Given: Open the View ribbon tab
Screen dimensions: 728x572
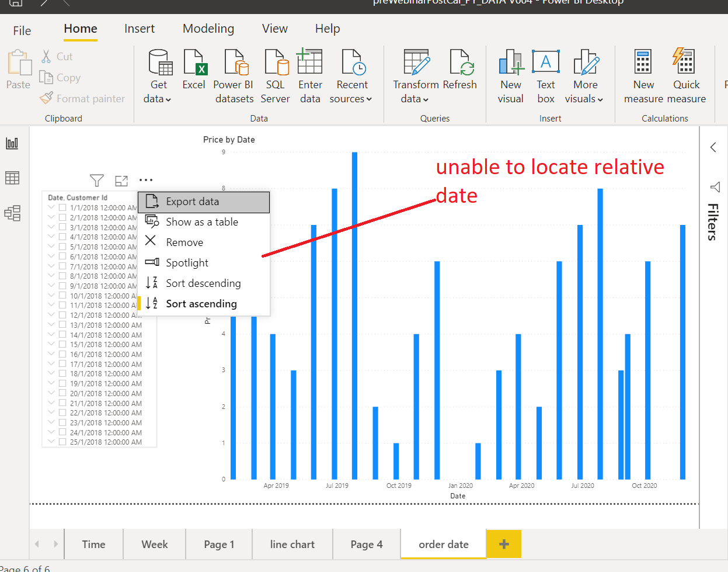Looking at the screenshot, I should point(275,29).
